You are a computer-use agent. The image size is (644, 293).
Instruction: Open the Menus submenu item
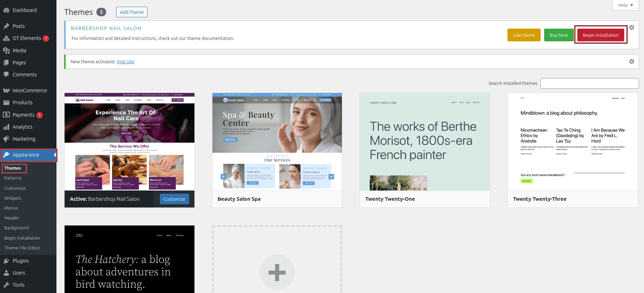[11, 208]
